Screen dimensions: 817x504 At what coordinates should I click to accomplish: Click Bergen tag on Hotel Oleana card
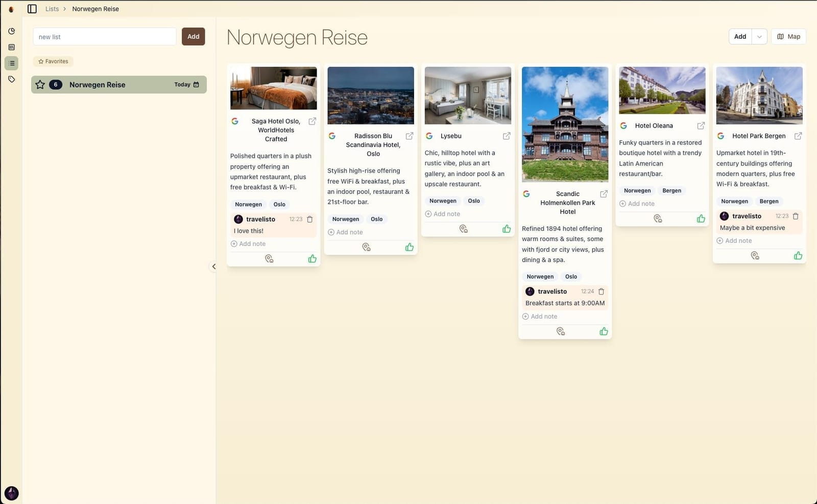(x=672, y=190)
